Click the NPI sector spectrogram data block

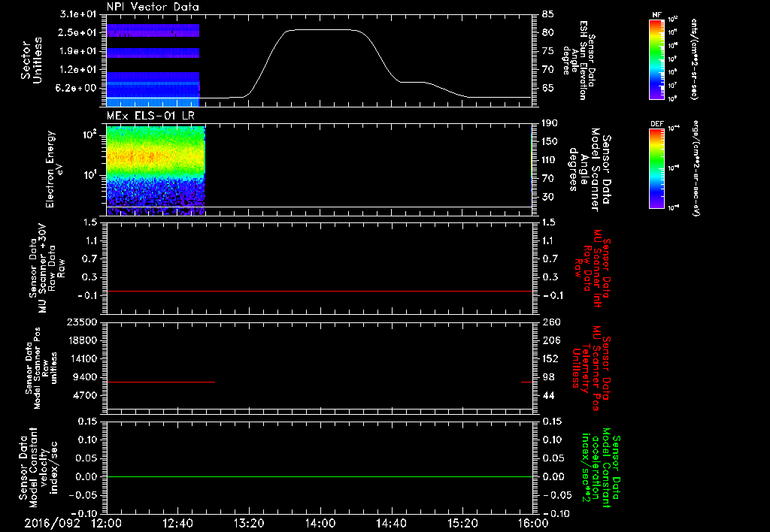153,65
